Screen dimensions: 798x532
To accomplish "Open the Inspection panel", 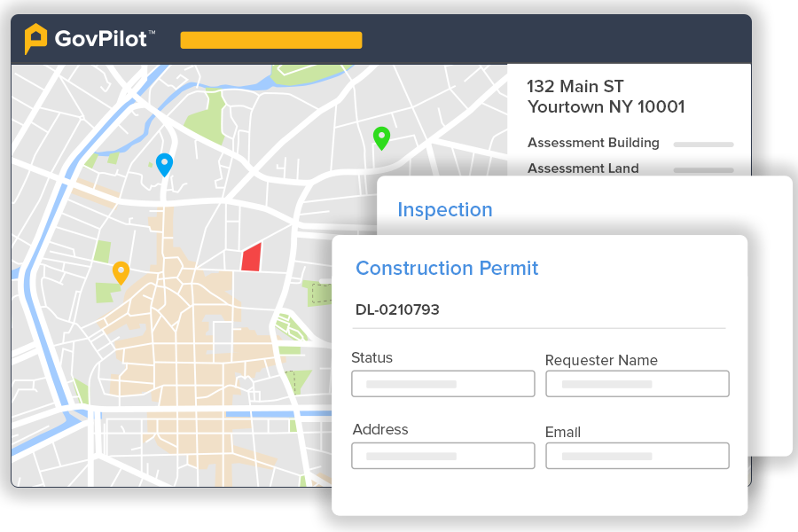I will [445, 209].
